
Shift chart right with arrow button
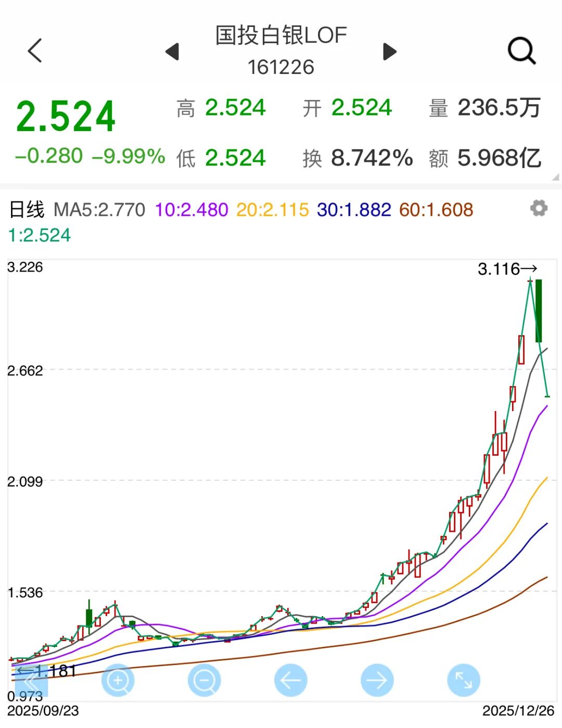(377, 680)
